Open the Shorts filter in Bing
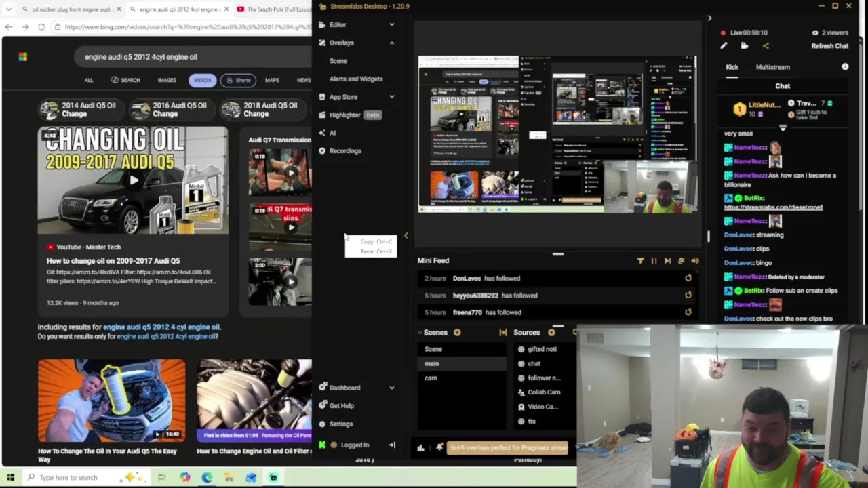This screenshot has width=868, height=488. [238, 80]
